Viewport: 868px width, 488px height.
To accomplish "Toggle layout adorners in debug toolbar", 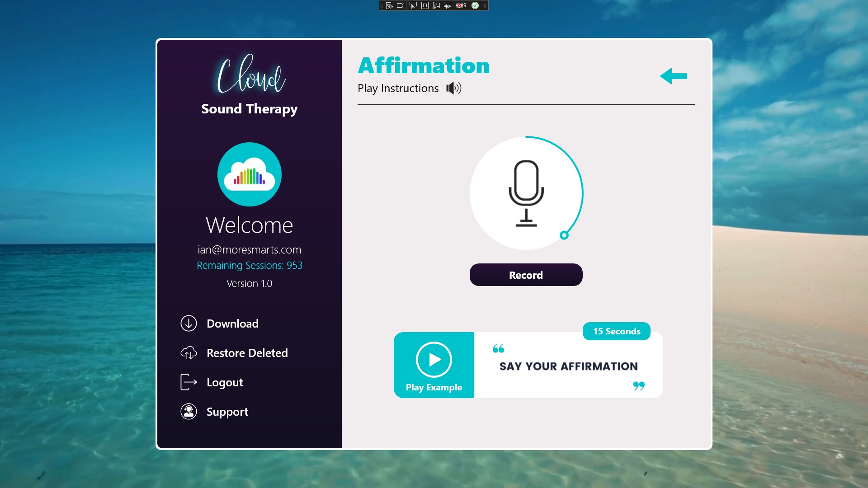I will coord(425,5).
